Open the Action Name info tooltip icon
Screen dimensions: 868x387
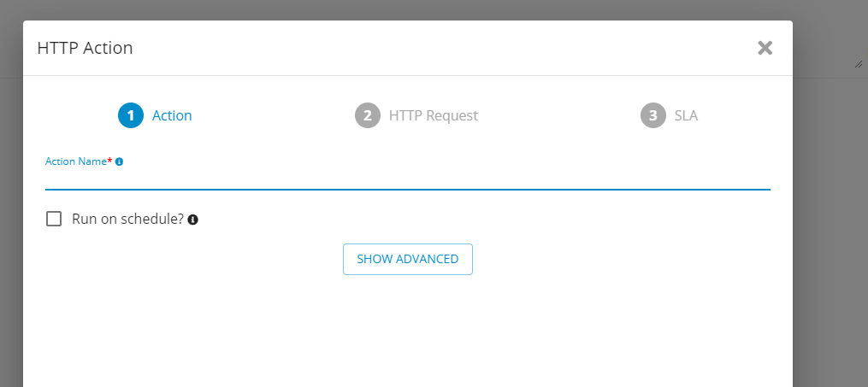click(x=119, y=162)
